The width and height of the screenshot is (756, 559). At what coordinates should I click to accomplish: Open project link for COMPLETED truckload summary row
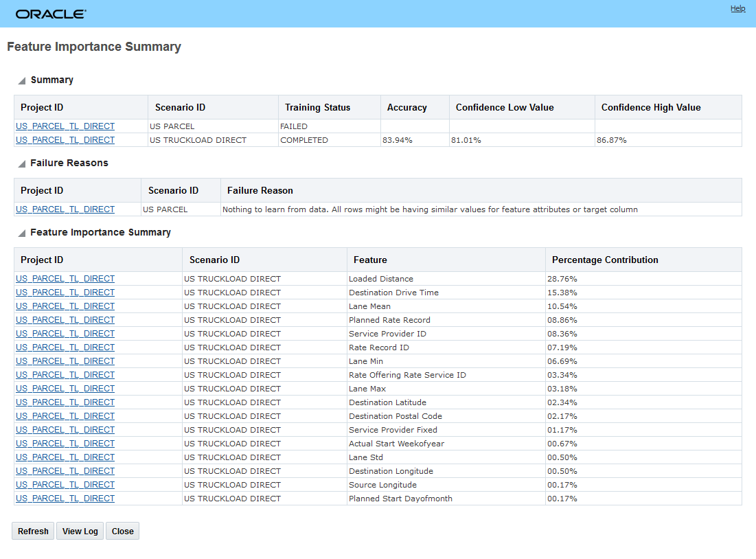pos(65,140)
